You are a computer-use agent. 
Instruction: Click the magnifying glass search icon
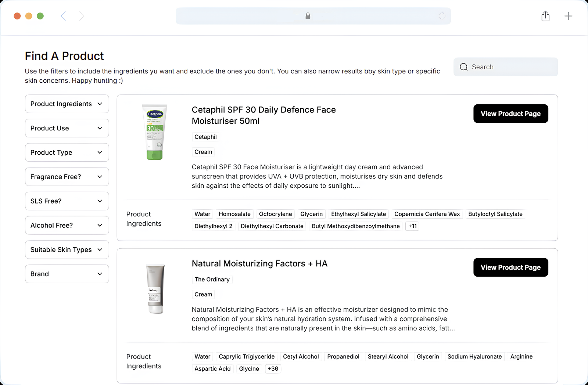click(x=464, y=67)
